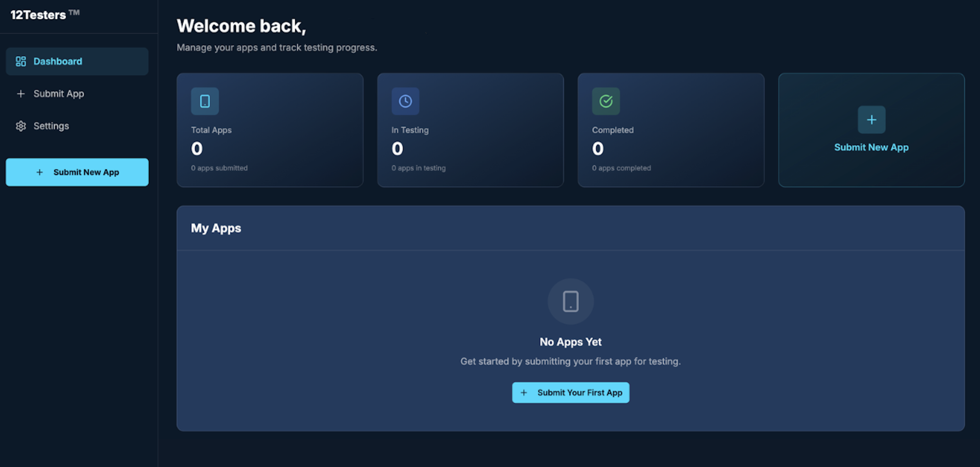This screenshot has width=980, height=467.
Task: Click the Dashboard grid icon in sidebar
Action: 21,61
